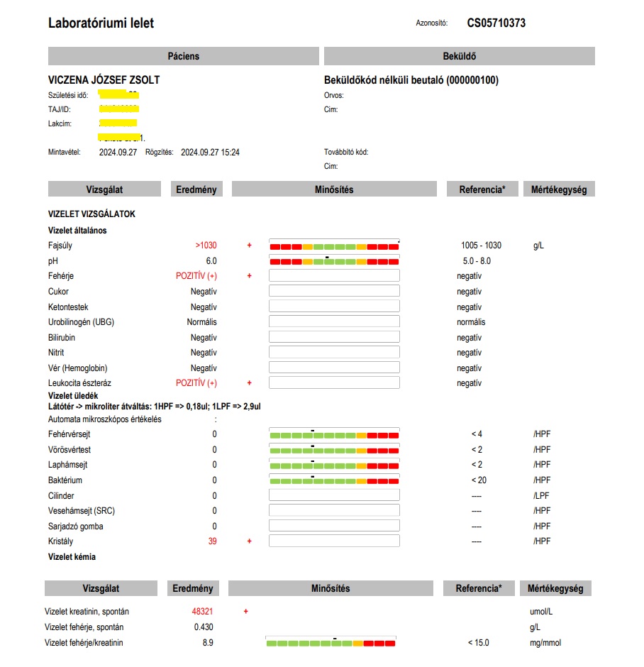
Task: Select the identifier CS05710373
Action: coord(496,23)
